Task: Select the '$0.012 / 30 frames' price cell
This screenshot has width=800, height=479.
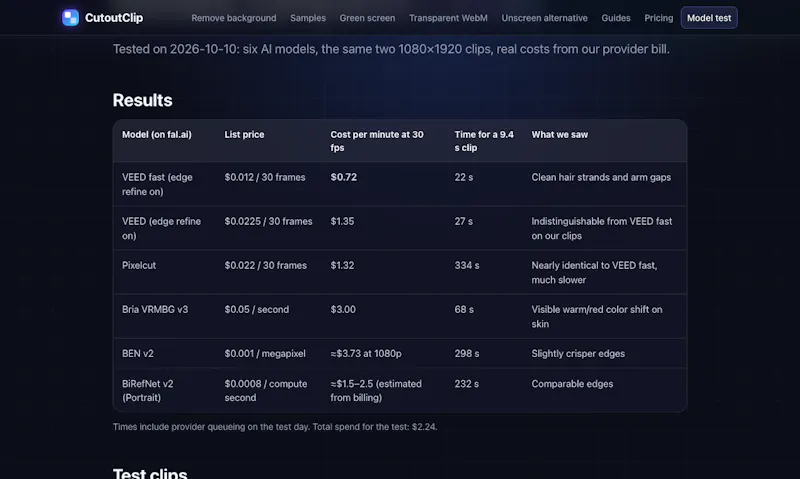Action: [265, 177]
